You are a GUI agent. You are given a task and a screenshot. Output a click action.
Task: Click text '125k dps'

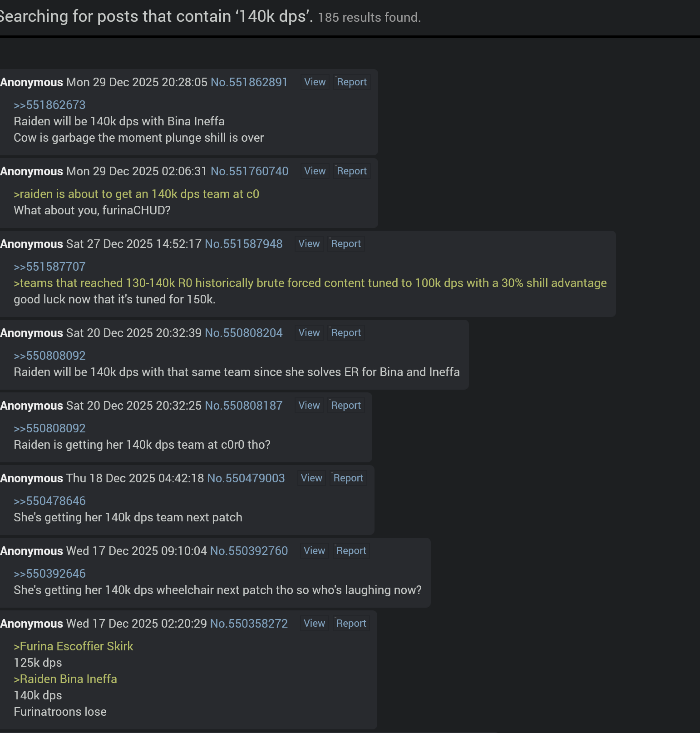38,663
